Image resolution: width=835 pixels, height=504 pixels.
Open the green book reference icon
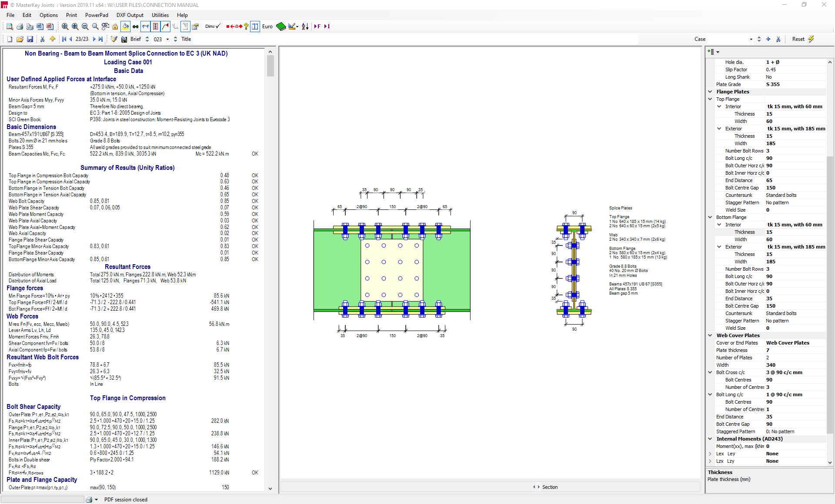[x=281, y=27]
